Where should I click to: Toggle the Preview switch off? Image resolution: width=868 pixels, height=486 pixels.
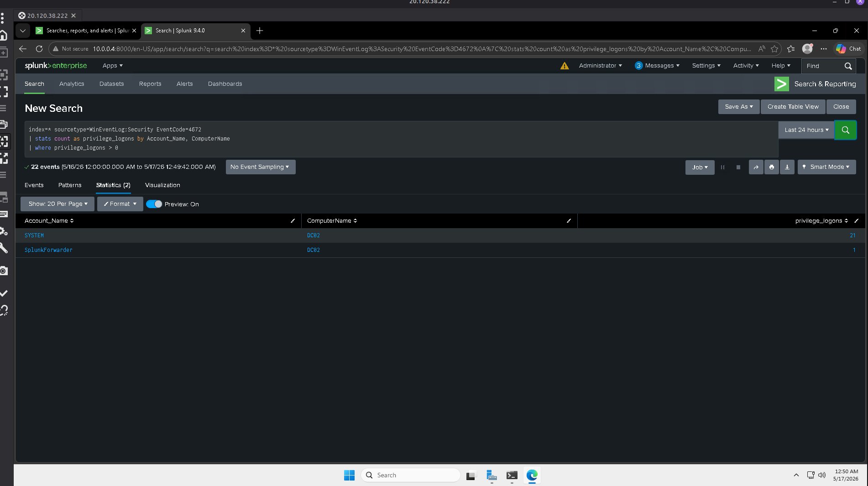(154, 204)
